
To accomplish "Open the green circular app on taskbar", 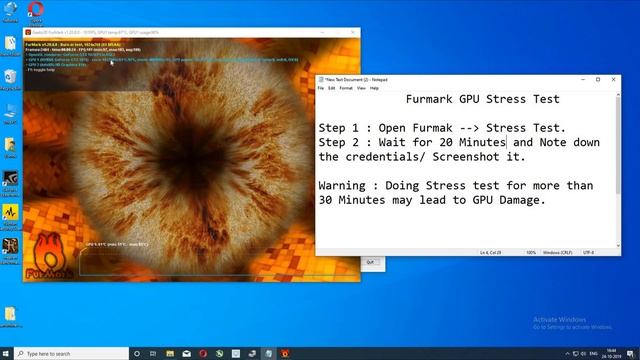I will pos(219,353).
